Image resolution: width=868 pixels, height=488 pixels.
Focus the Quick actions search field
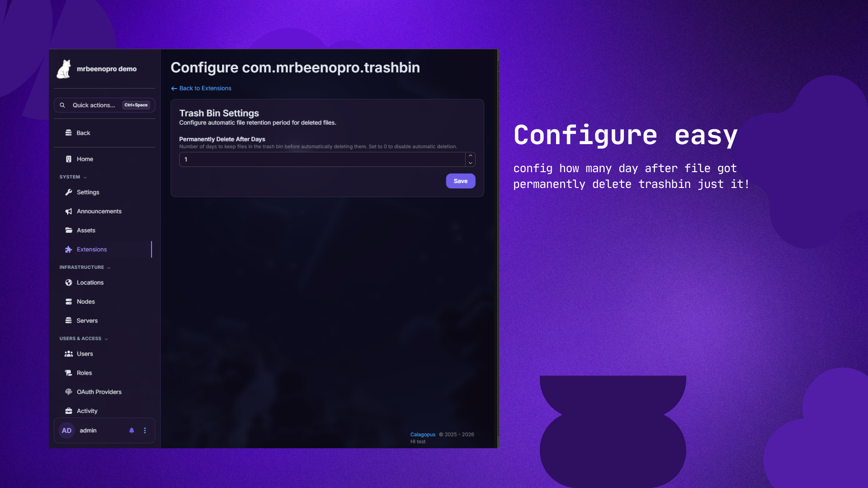104,105
